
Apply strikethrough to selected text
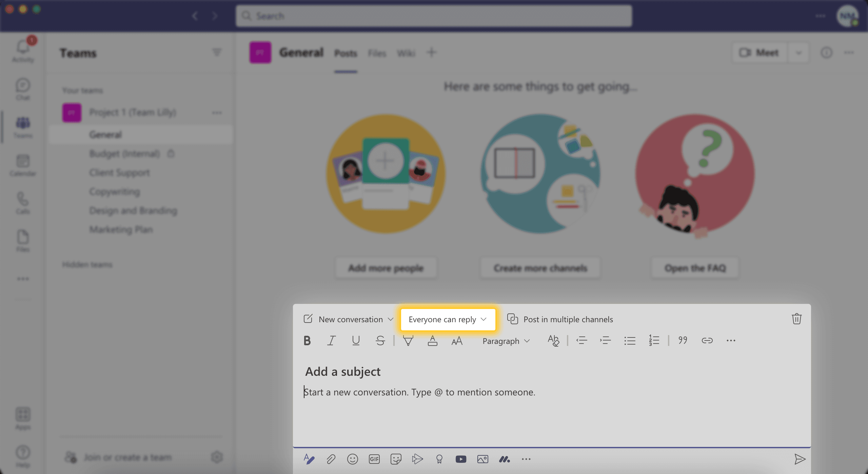click(380, 340)
